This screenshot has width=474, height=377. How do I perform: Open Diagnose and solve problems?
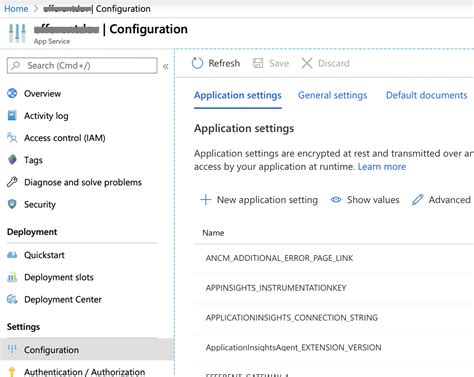[x=83, y=182]
